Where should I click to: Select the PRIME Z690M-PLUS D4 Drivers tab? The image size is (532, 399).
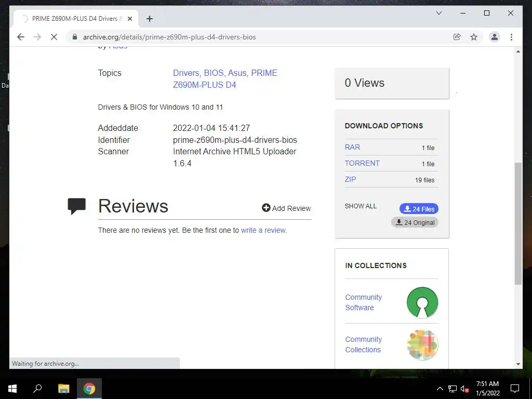(x=75, y=19)
